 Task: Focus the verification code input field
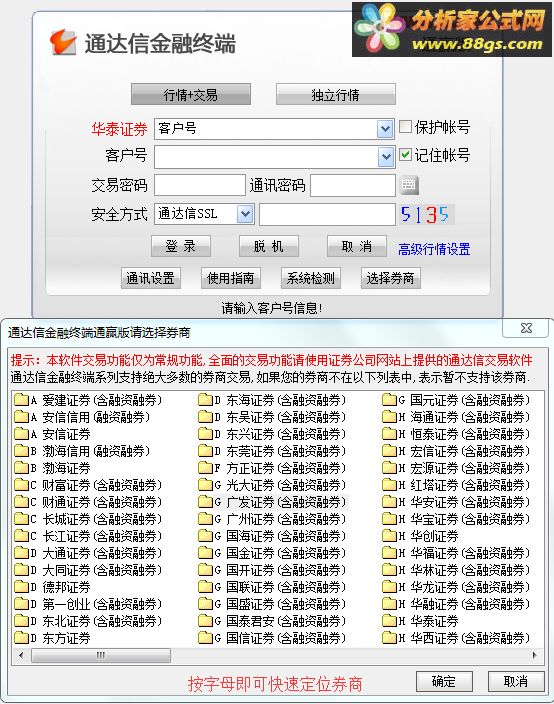pos(327,214)
